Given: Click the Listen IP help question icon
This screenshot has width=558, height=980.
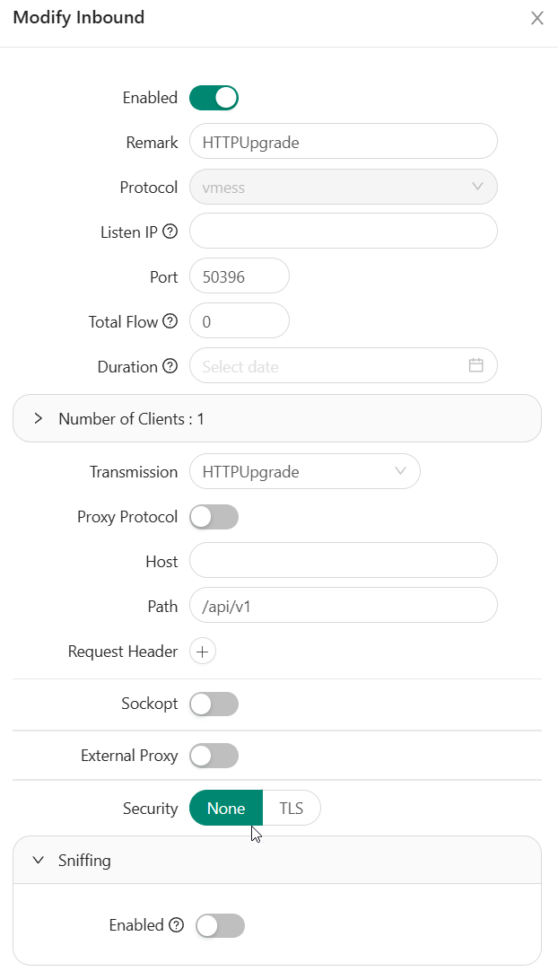Looking at the screenshot, I should [x=170, y=232].
